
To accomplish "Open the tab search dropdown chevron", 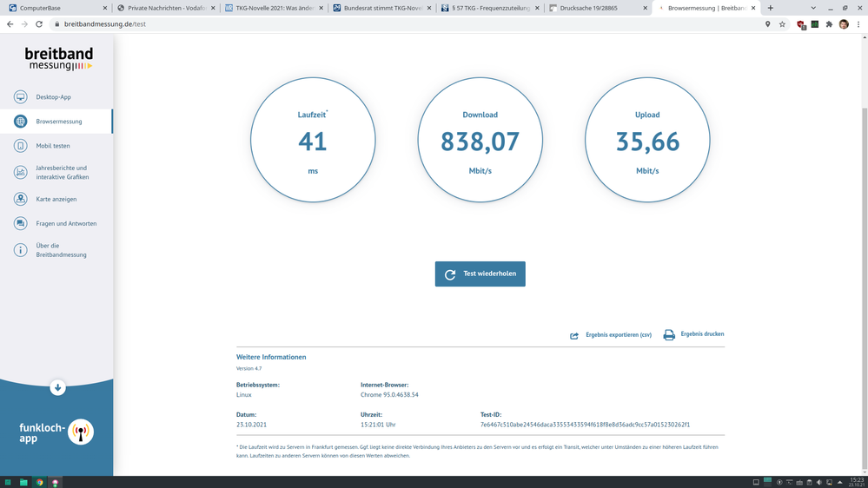I will pos(813,8).
